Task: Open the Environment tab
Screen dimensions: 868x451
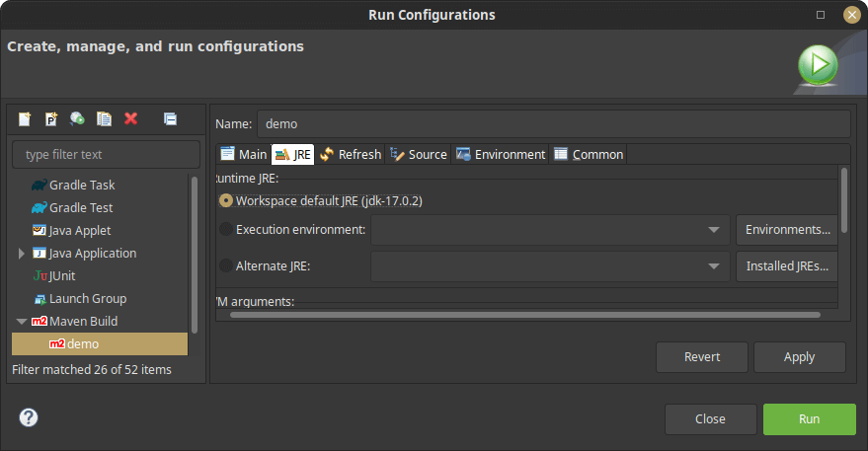Action: 501,154
